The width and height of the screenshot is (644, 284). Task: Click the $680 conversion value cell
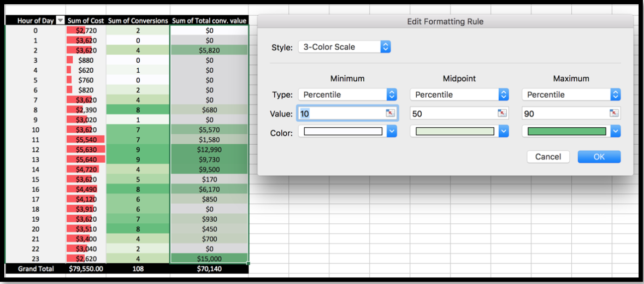click(209, 110)
